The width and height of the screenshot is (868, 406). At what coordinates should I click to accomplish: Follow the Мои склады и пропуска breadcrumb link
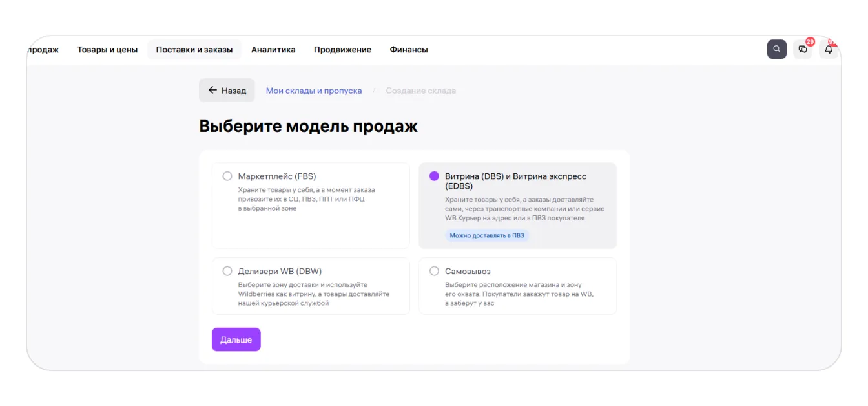pos(314,91)
